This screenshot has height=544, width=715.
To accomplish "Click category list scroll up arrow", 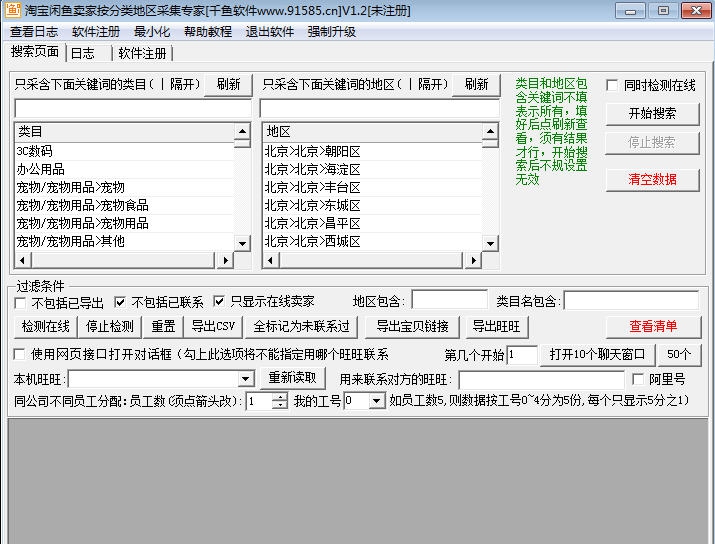I will pos(242,132).
